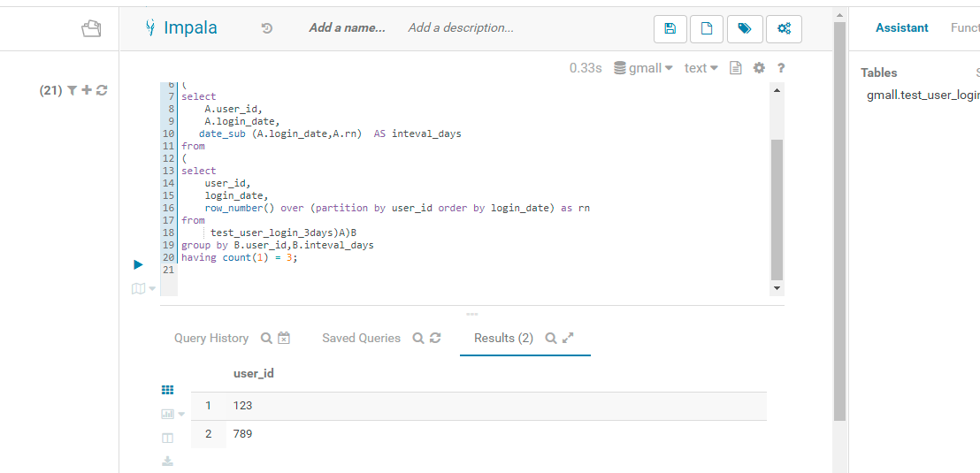980x473 pixels.
Task: Switch to the Query History tab
Action: (x=211, y=338)
